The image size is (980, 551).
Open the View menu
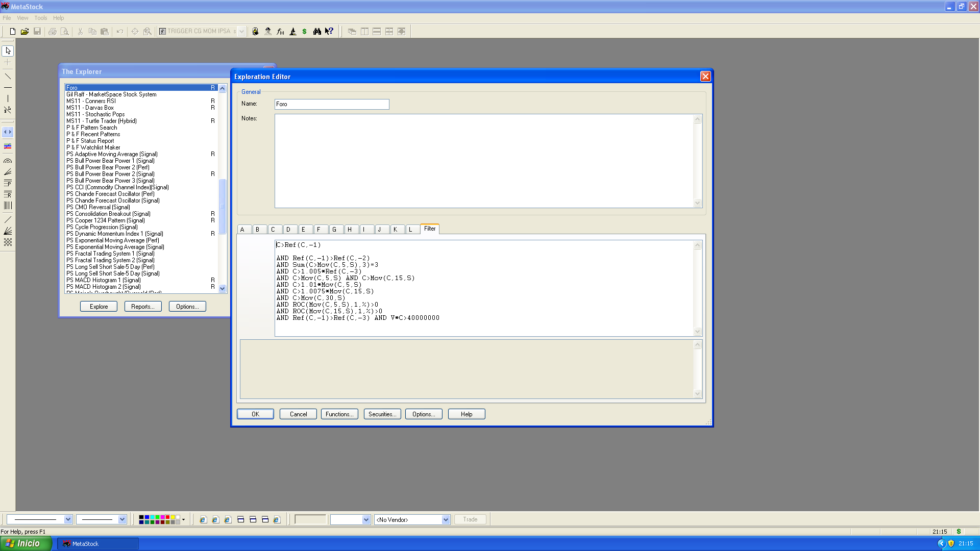point(22,18)
